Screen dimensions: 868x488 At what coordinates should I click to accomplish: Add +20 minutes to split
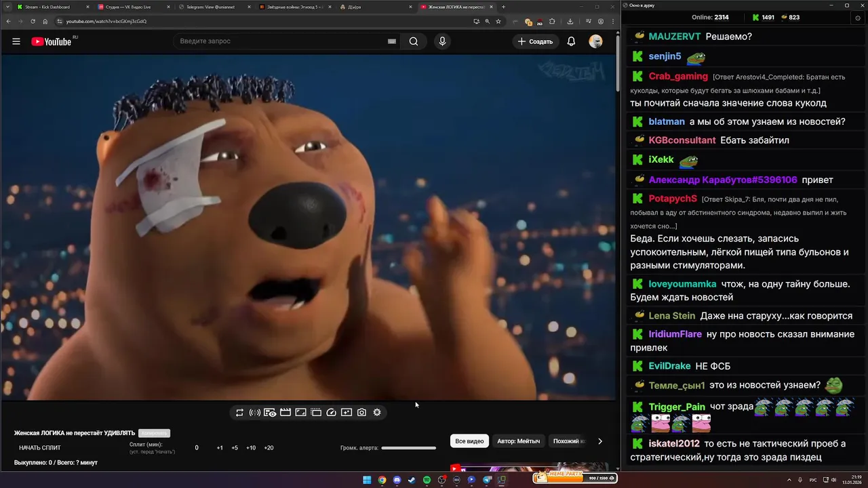269,448
